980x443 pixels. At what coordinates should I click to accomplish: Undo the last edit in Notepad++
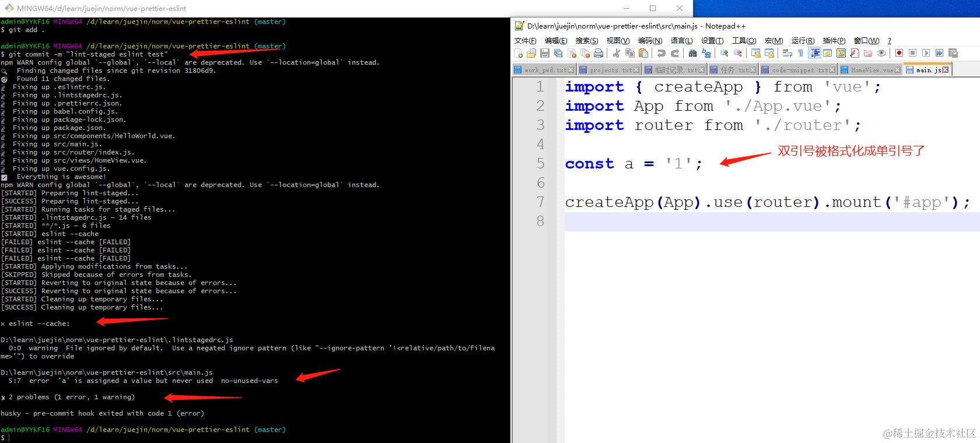[661, 53]
